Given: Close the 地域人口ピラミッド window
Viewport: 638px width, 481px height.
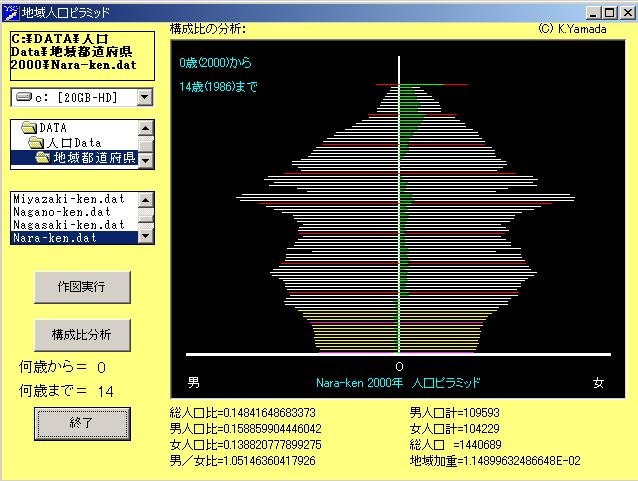Looking at the screenshot, I should click(627, 13).
